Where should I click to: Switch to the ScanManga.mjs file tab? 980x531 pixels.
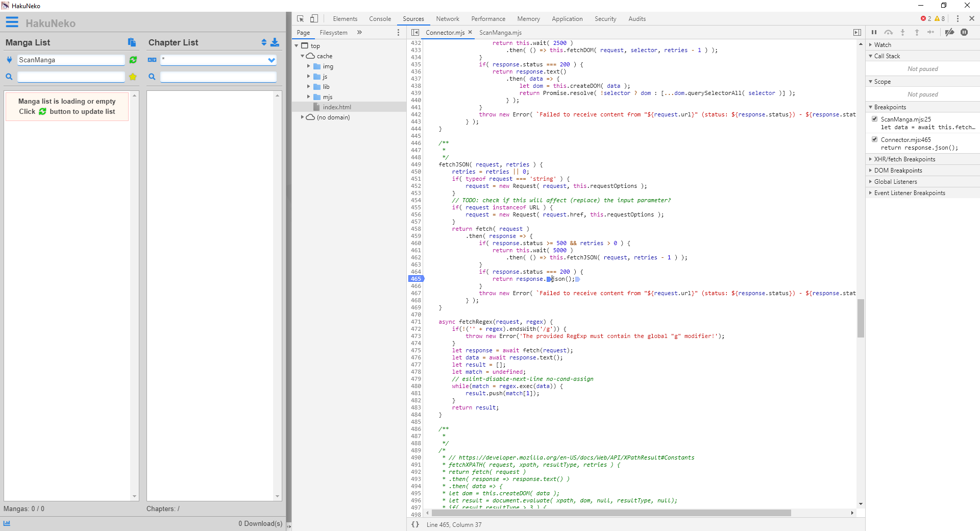(x=500, y=33)
